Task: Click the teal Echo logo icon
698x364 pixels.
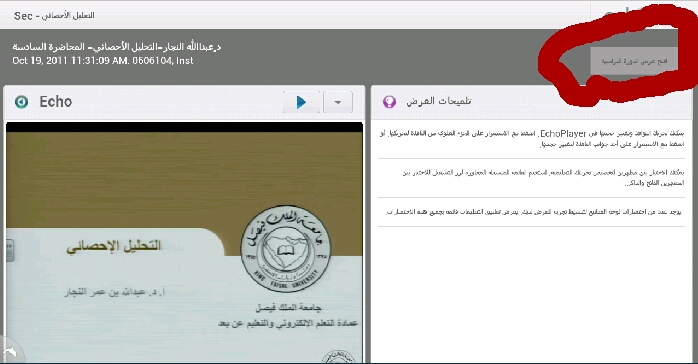Action: 21,102
